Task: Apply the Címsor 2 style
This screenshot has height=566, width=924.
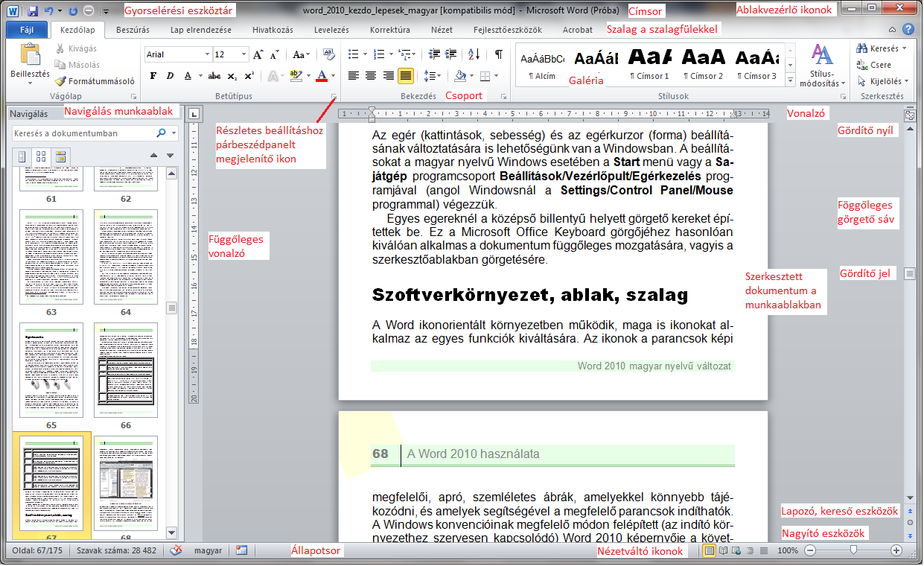Action: pyautogui.click(x=703, y=64)
